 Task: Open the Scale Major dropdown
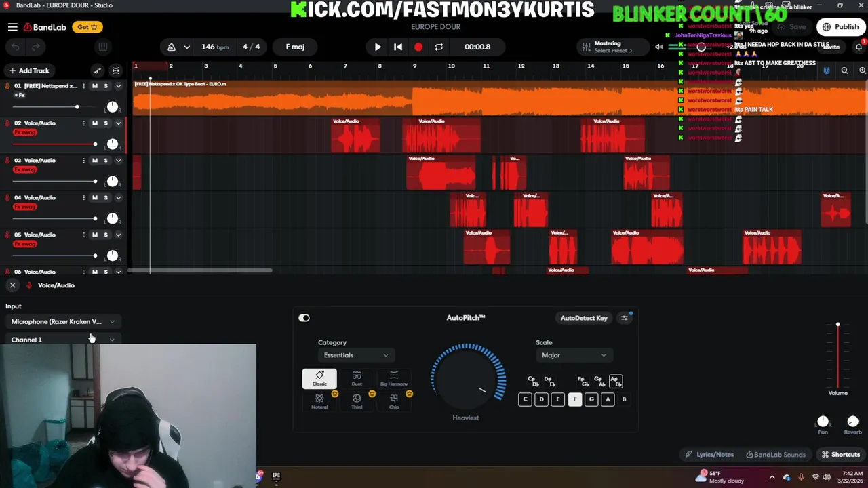click(x=574, y=355)
